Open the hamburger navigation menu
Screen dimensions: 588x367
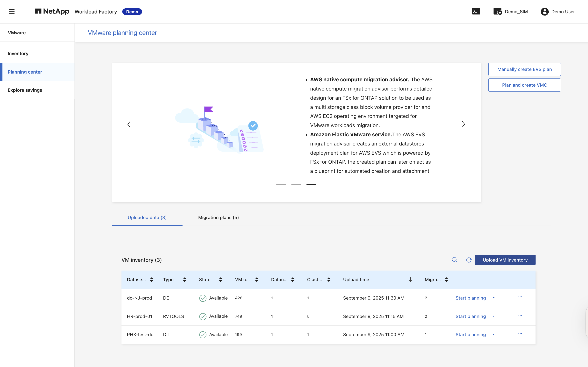[x=12, y=12]
